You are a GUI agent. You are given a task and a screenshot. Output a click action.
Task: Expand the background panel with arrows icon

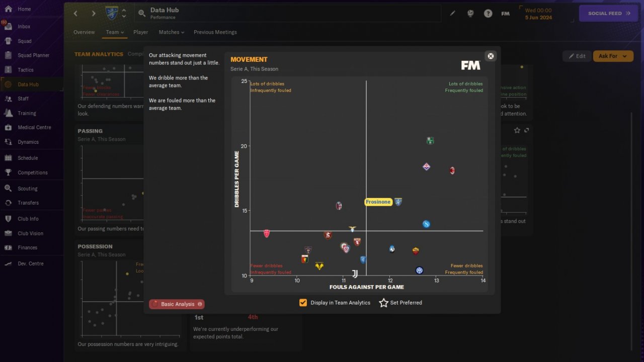coord(527,130)
